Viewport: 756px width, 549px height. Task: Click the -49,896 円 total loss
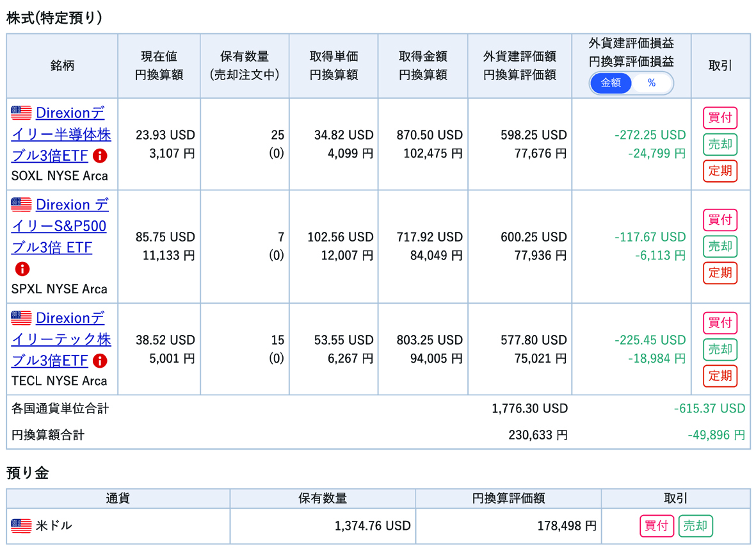[x=716, y=435]
